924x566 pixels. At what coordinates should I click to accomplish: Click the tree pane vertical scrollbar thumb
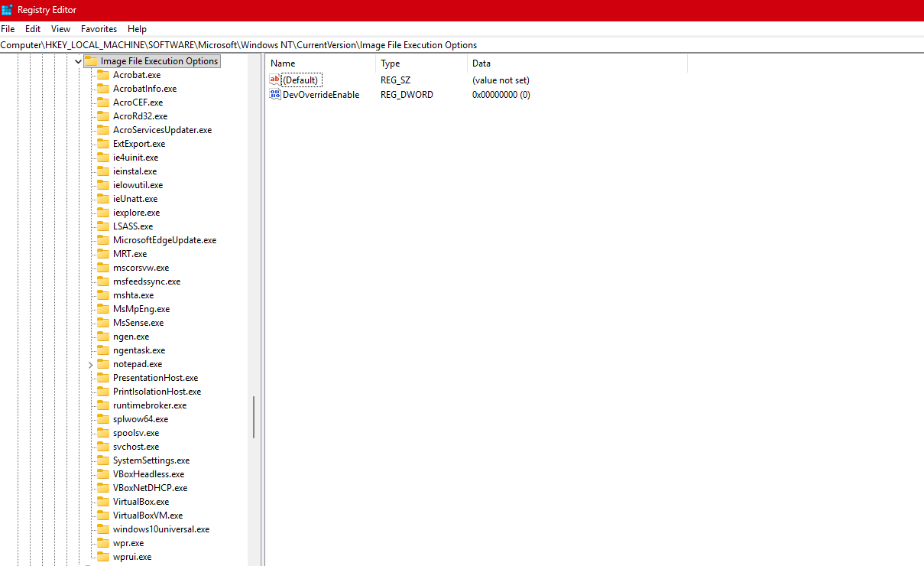pyautogui.click(x=254, y=418)
